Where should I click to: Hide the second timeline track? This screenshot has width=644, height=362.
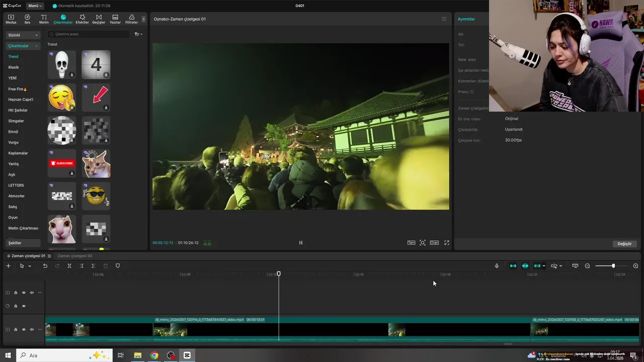24,306
